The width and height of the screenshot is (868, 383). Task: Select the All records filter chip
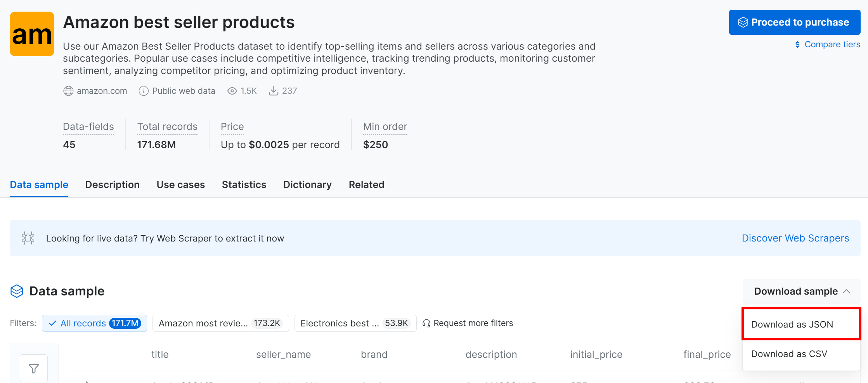tap(94, 323)
